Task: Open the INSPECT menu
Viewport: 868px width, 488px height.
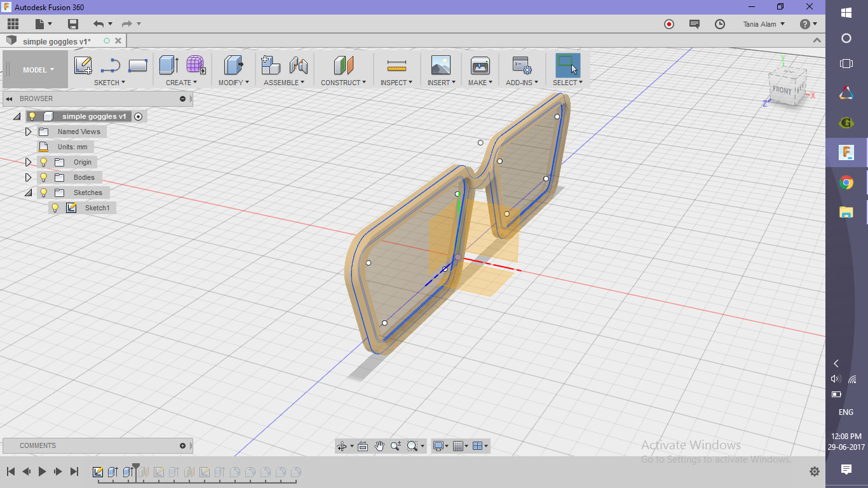Action: coord(397,83)
